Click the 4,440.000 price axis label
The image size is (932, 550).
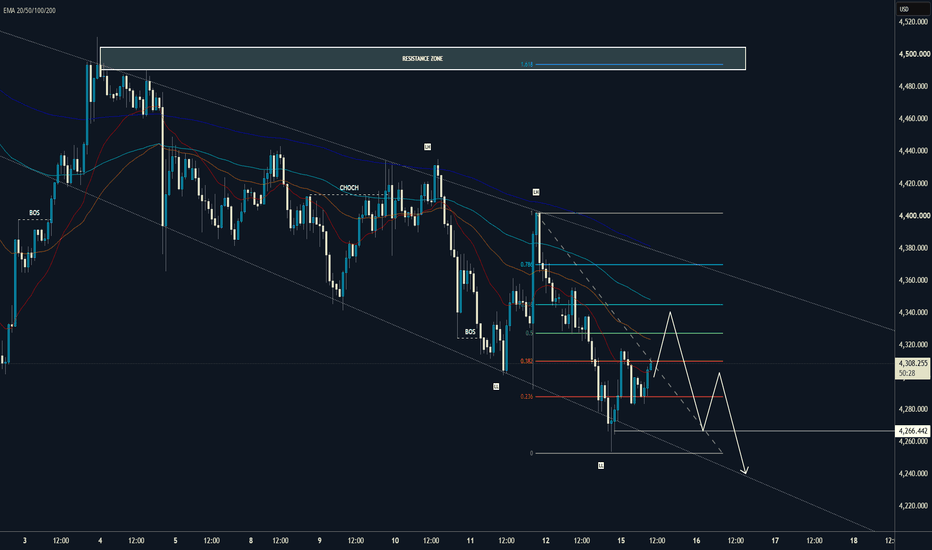tap(914, 151)
